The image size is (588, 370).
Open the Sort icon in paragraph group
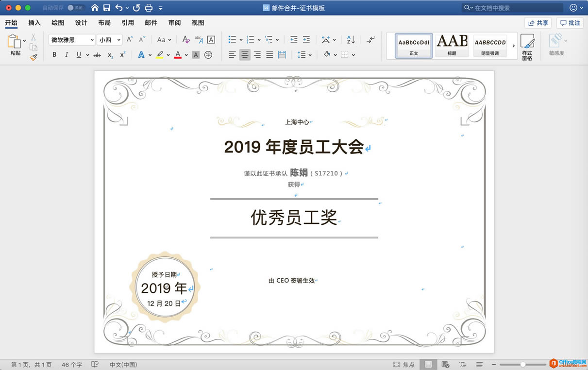(x=350, y=40)
